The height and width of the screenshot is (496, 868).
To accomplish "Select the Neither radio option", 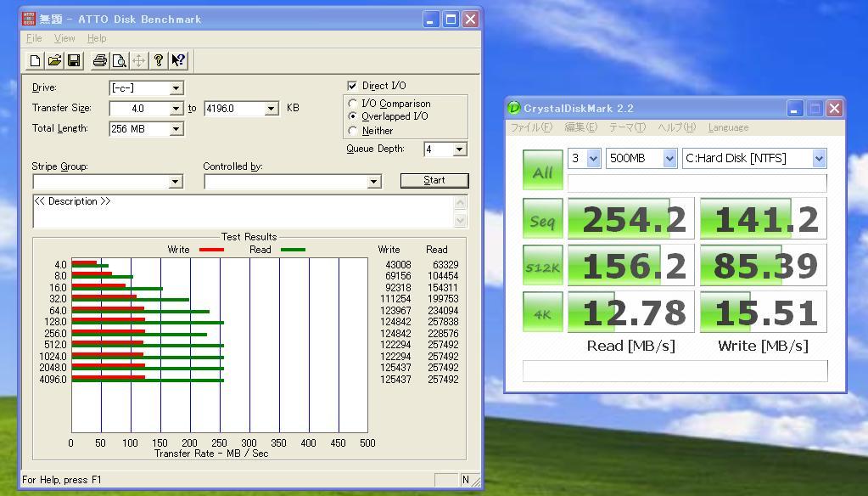I will tap(353, 131).
